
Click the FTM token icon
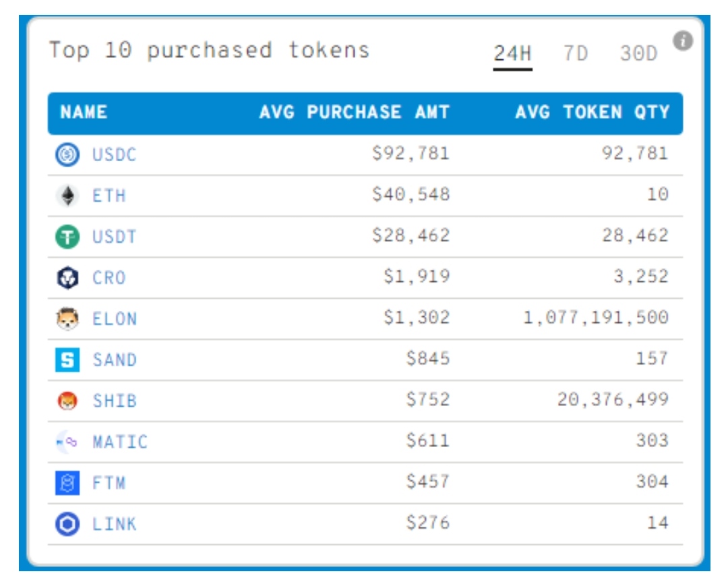(67, 483)
